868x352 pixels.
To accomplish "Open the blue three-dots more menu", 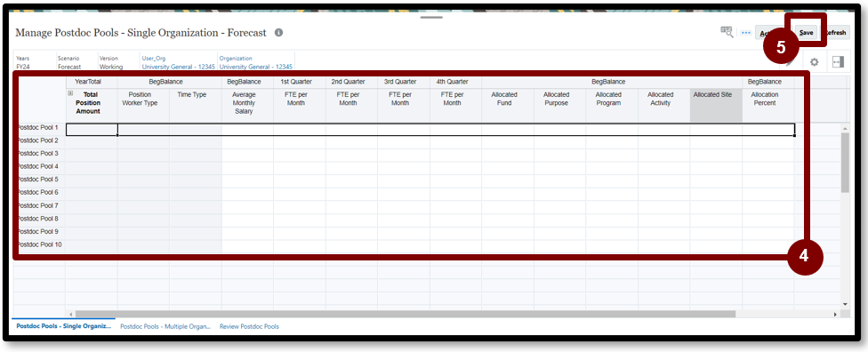I will (x=745, y=33).
